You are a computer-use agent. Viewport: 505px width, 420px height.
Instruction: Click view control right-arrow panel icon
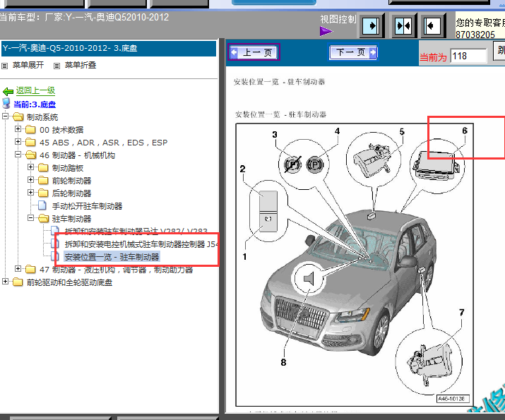tap(372, 25)
